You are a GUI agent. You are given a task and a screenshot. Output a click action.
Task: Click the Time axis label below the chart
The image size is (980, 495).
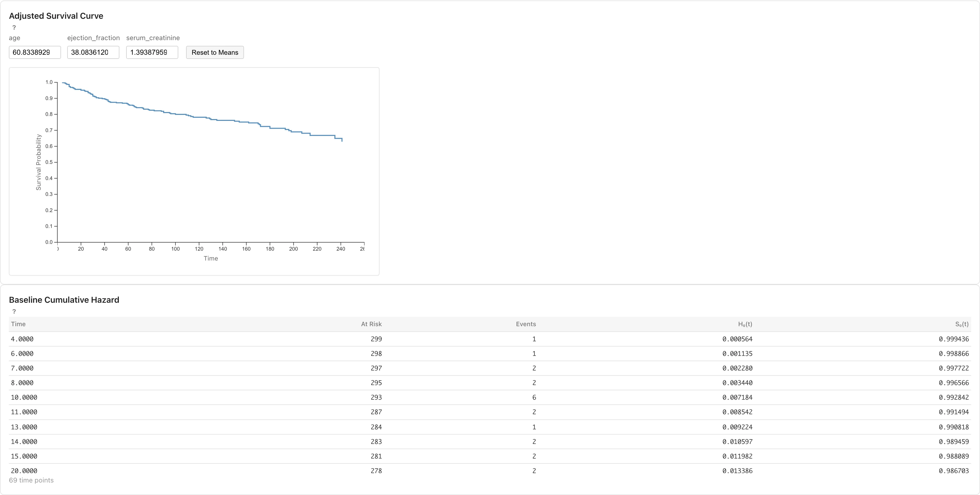[x=211, y=258]
